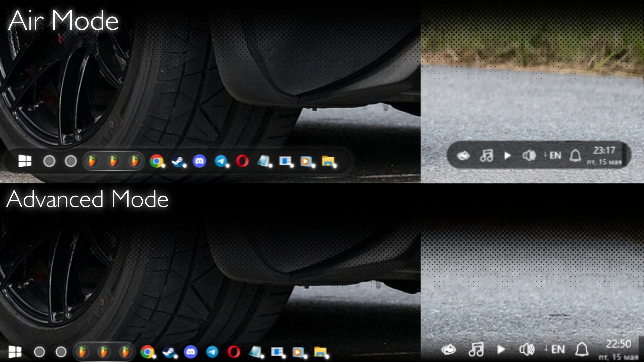This screenshot has height=362, width=644.
Task: Open Discord from the Advanced Mode taskbar
Action: (x=190, y=352)
